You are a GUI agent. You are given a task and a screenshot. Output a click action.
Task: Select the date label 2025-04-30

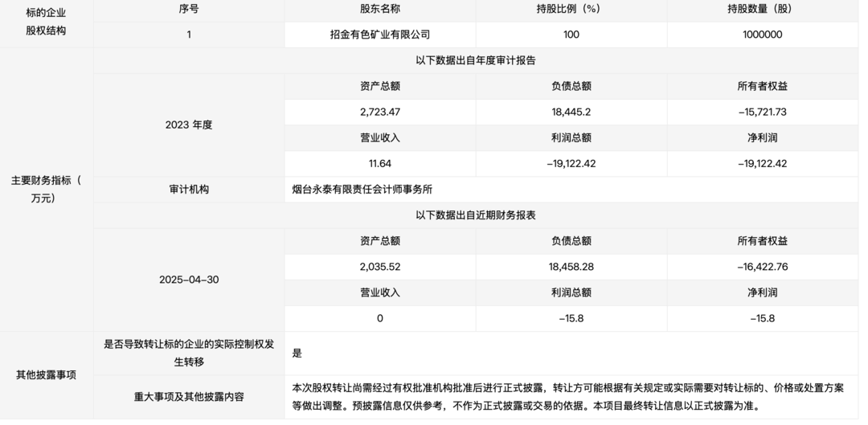point(189,280)
